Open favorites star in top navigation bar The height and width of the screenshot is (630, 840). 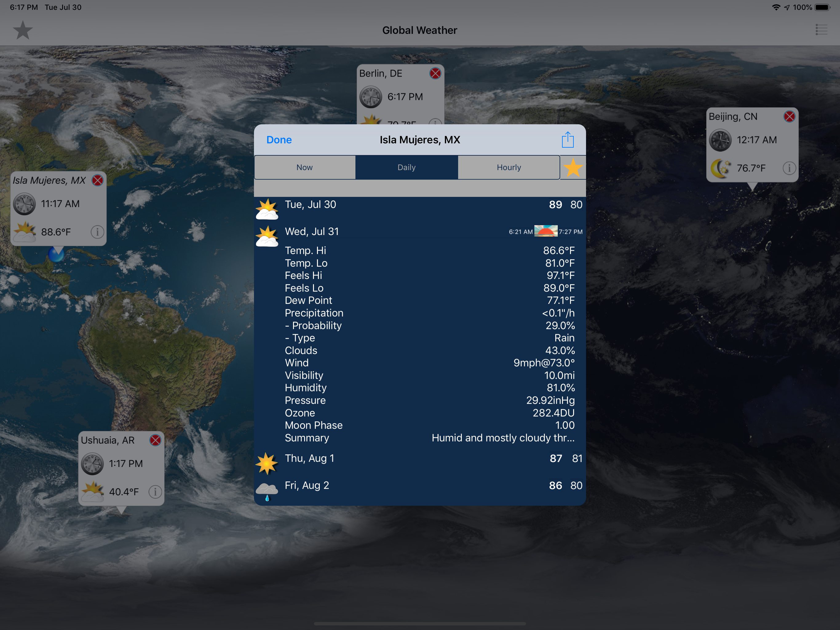click(x=23, y=30)
